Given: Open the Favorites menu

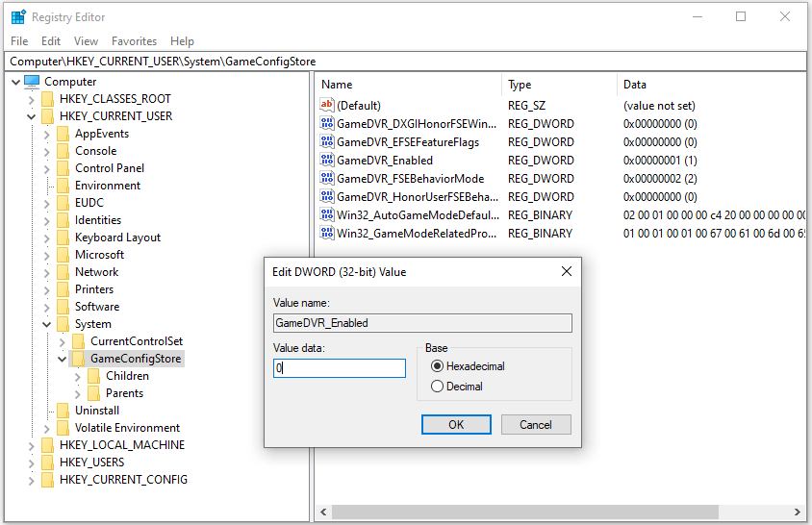Looking at the screenshot, I should coord(134,41).
